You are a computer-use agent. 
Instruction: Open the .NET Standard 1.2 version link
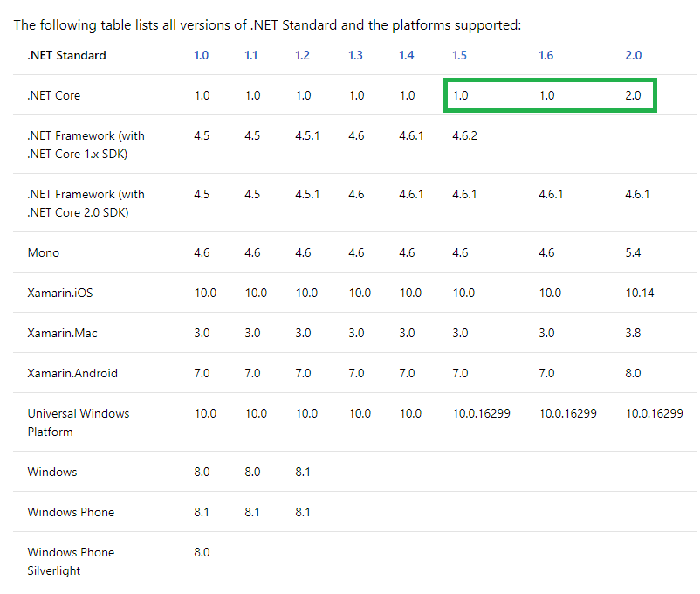(x=302, y=55)
